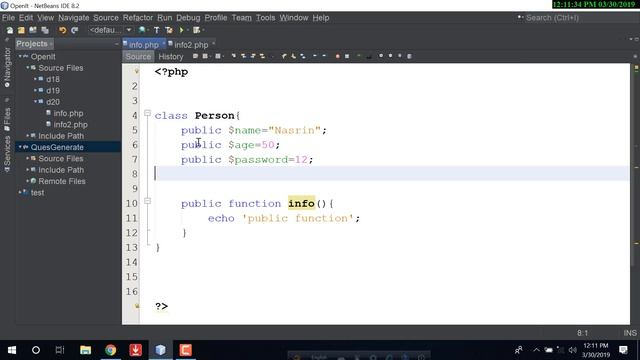Click the Open Project toolbar icon
This screenshot has width=640, height=360.
click(33, 30)
